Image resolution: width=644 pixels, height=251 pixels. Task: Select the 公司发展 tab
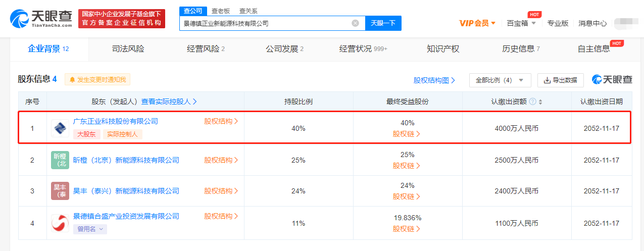(x=284, y=49)
